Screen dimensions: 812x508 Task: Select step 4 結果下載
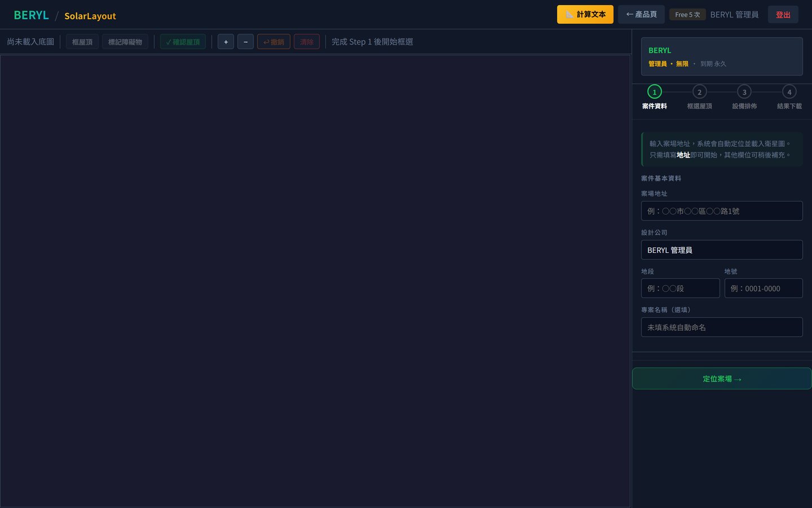(x=789, y=98)
